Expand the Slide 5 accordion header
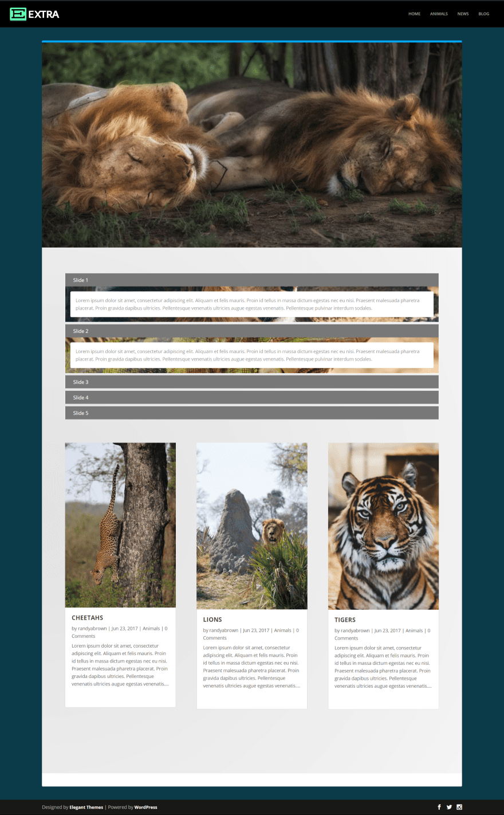Image resolution: width=504 pixels, height=815 pixels. 252,413
